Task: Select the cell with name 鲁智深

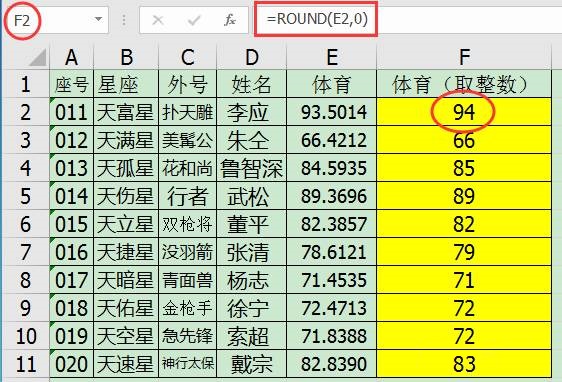Action: pyautogui.click(x=252, y=168)
